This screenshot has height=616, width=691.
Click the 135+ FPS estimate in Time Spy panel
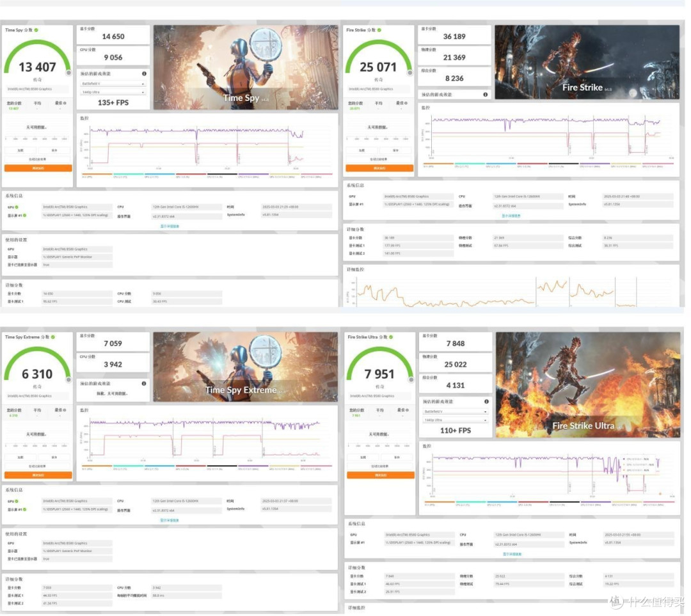point(113,102)
